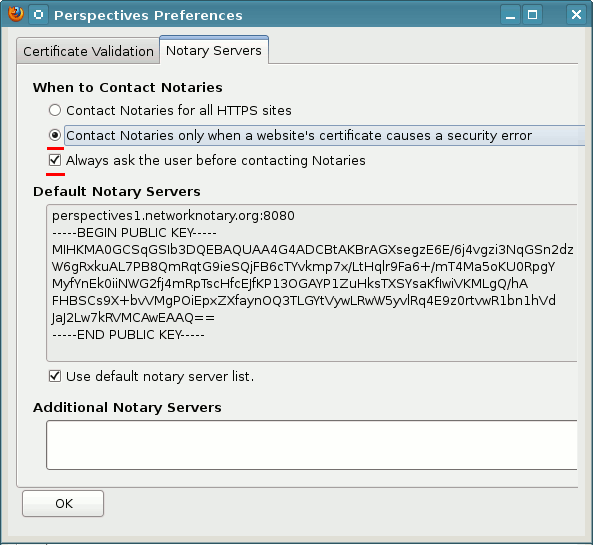Click the key line starting with MIHKMA0GCSqGSIb3
593x545 pixels.
click(312, 250)
